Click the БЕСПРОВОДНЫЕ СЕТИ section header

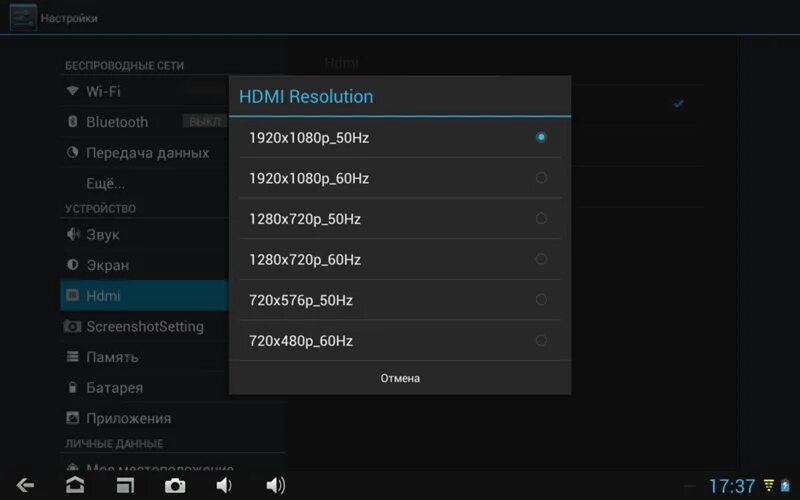124,65
